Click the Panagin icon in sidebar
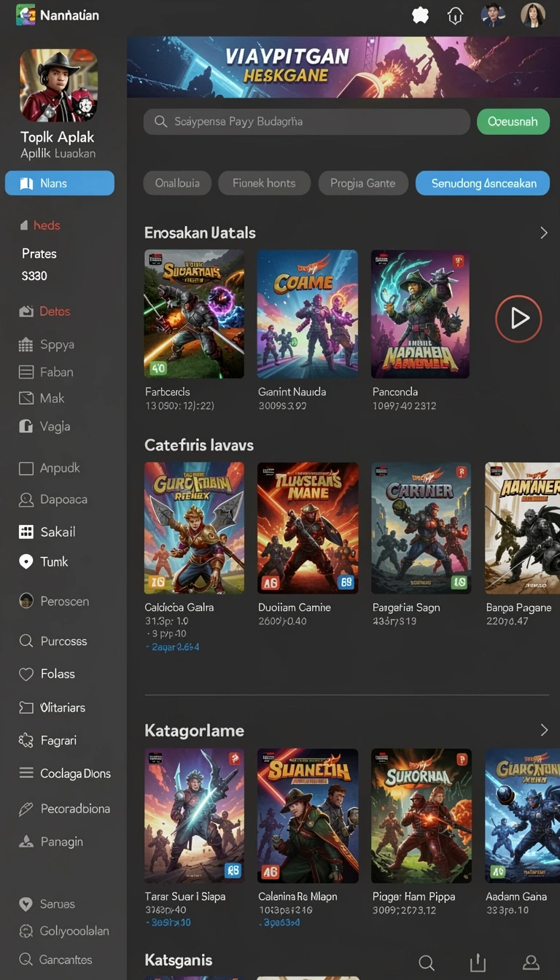This screenshot has height=980, width=560. [x=26, y=841]
